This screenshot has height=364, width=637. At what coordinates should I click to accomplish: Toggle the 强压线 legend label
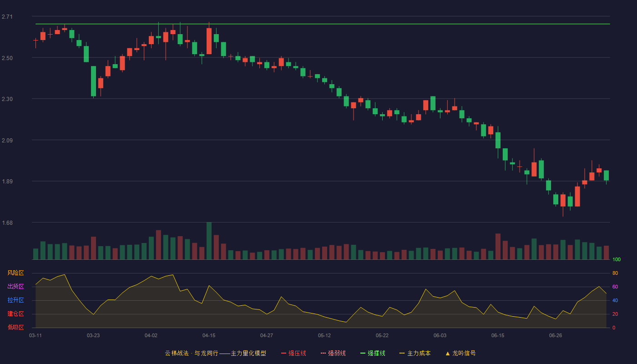tap(297, 353)
